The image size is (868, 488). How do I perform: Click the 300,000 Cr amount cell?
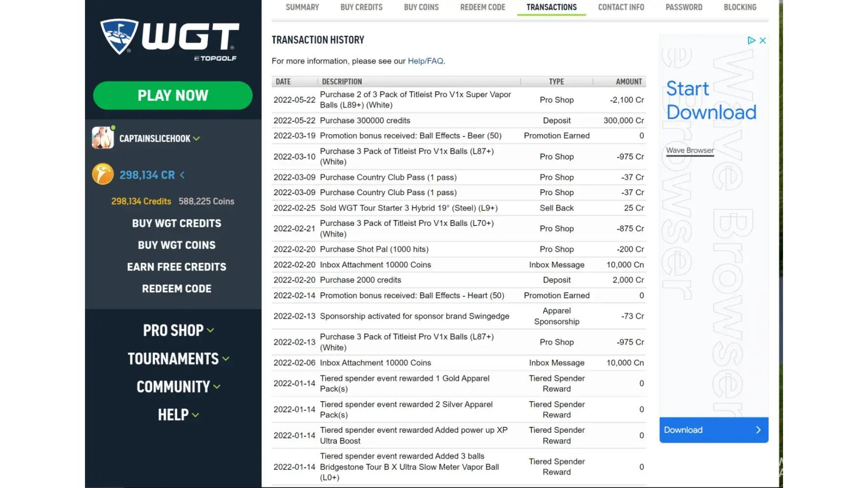pos(623,121)
